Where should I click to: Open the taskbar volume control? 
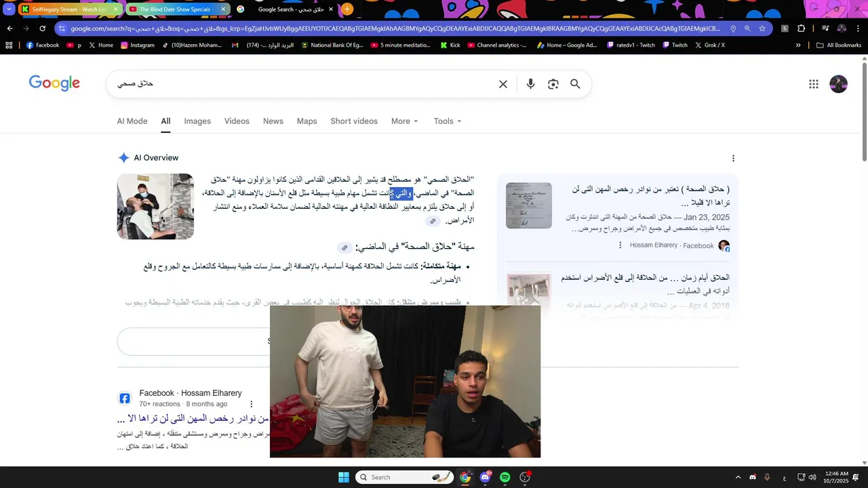pos(812,477)
